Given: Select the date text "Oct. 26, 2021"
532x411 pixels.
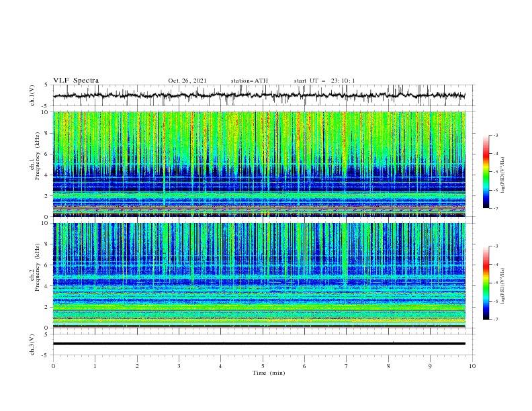Looking at the screenshot, I should [x=187, y=81].
